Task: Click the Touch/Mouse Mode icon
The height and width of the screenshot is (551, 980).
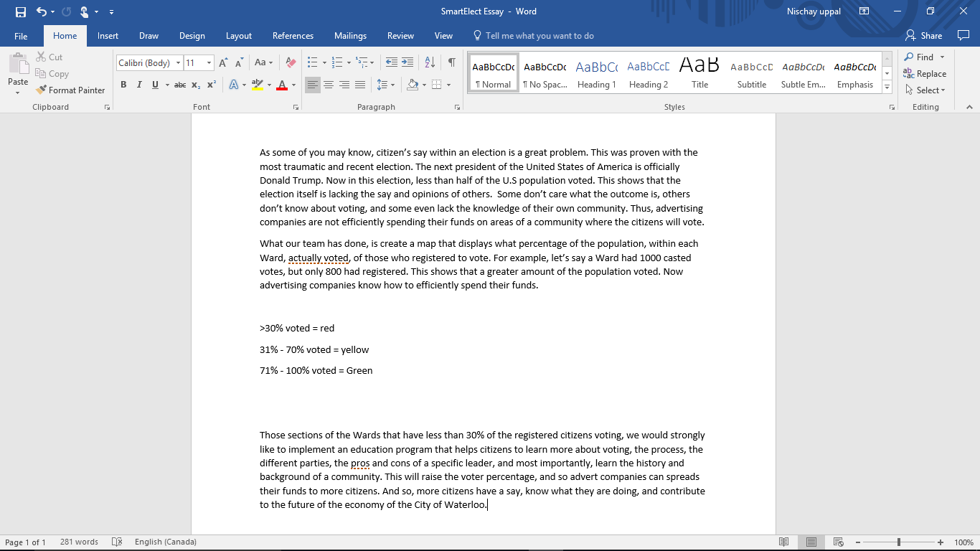Action: tap(85, 11)
